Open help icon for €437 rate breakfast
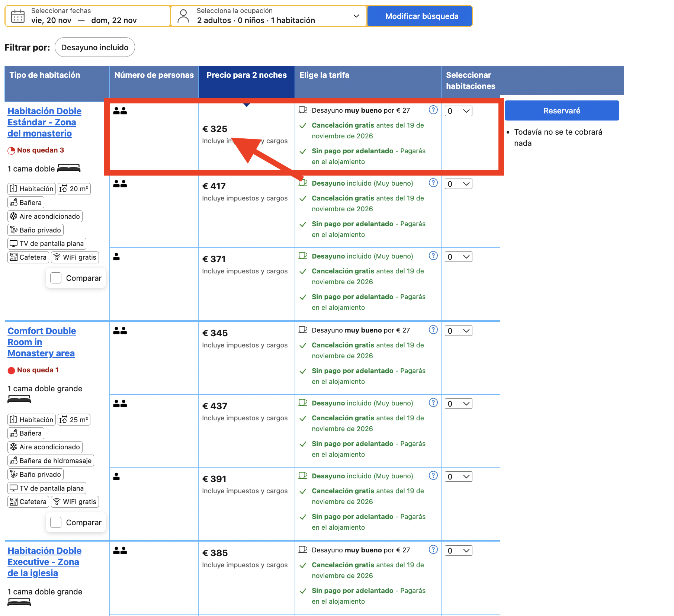The image size is (674, 616). (x=433, y=402)
